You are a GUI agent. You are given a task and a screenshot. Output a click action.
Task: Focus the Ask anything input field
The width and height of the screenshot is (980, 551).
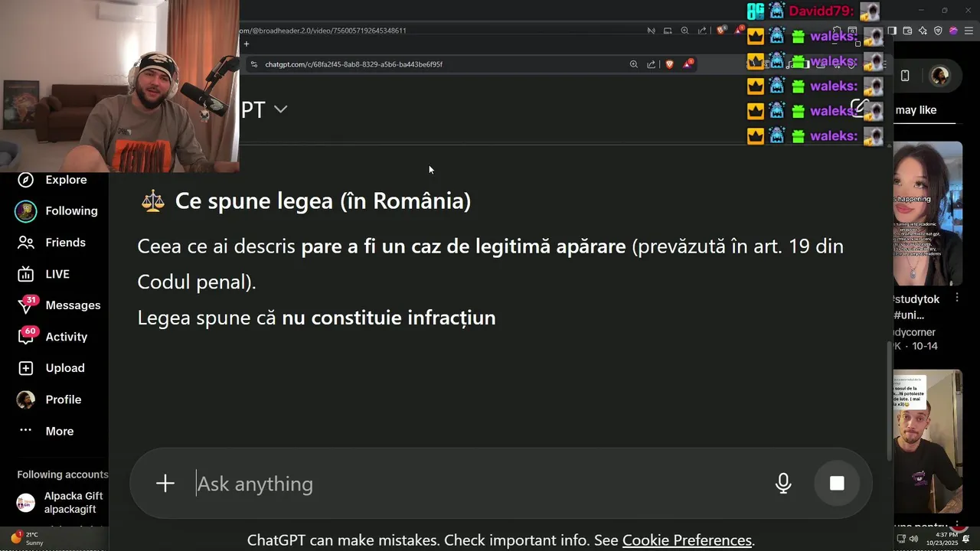[x=475, y=484]
